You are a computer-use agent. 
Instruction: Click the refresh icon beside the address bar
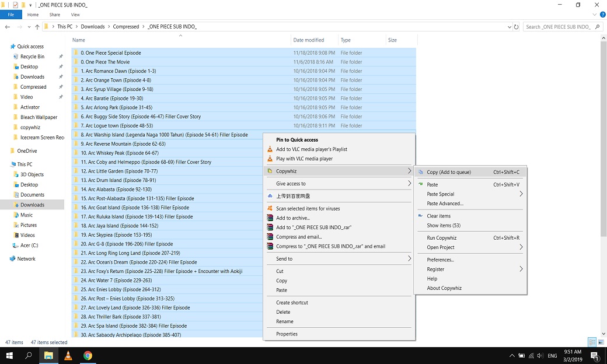coord(517,27)
